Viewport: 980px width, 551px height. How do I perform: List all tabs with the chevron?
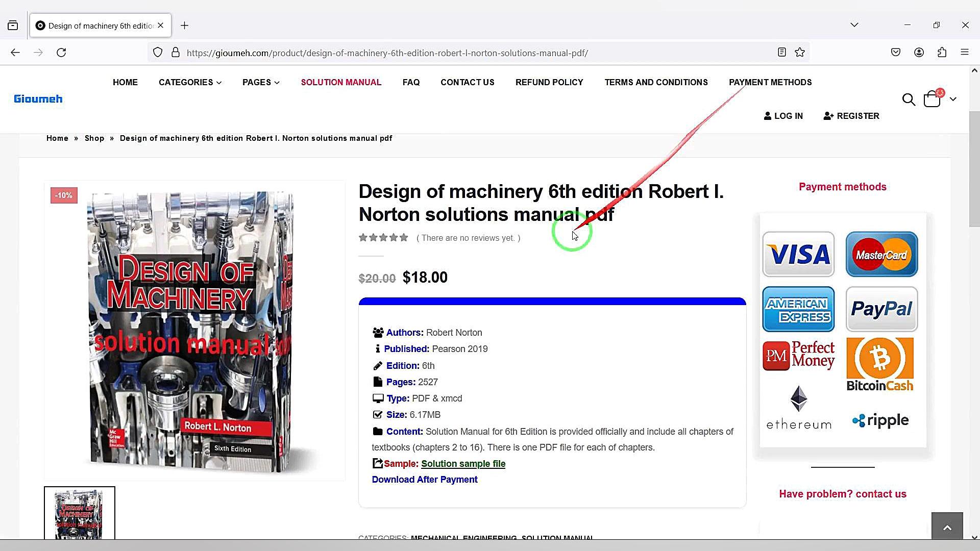854,25
